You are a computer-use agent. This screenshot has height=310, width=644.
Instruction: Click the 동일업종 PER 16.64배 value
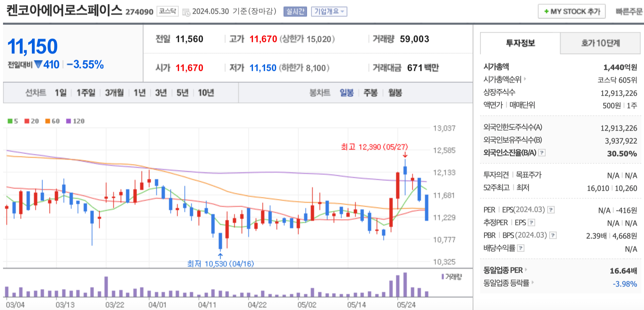[624, 271]
